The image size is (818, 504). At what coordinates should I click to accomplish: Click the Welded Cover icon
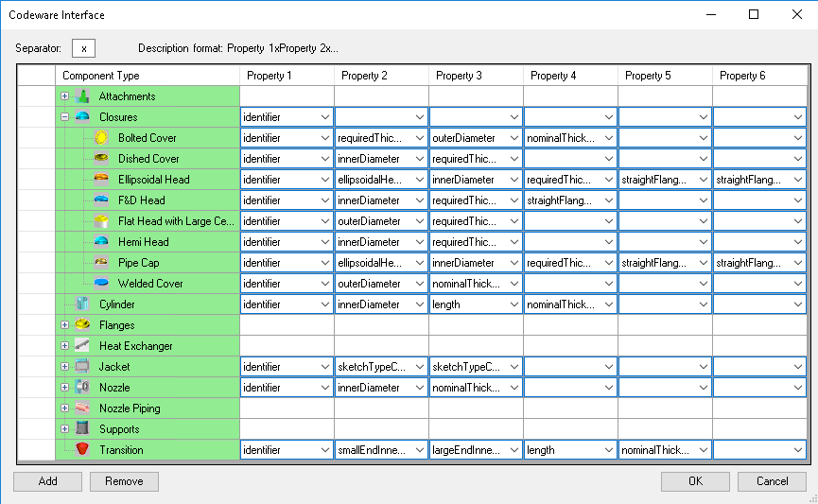pos(101,284)
